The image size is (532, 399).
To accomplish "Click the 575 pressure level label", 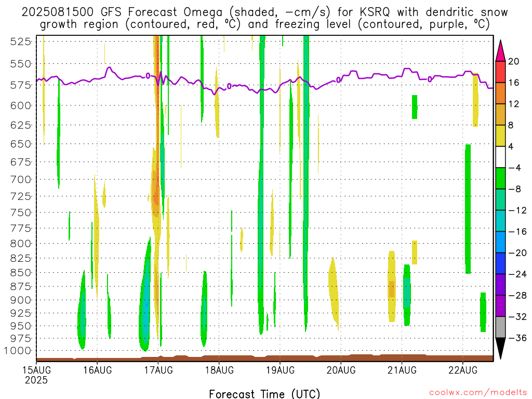I will pyautogui.click(x=21, y=85).
